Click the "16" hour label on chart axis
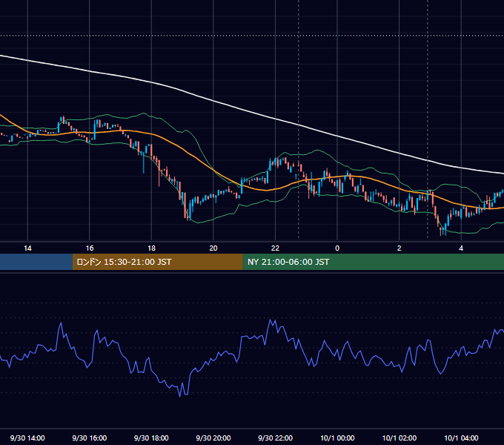The height and width of the screenshot is (445, 504). 90,248
